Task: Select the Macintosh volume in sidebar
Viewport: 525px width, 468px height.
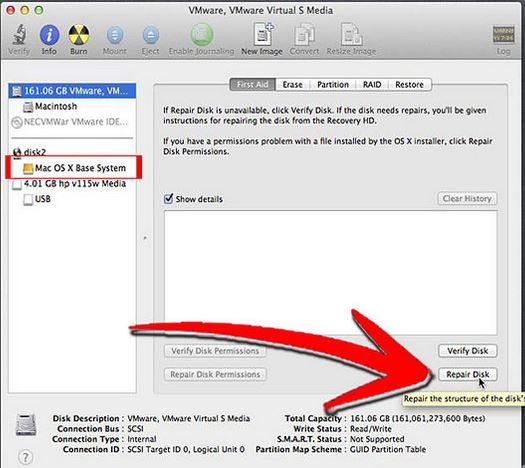Action: tap(50, 106)
